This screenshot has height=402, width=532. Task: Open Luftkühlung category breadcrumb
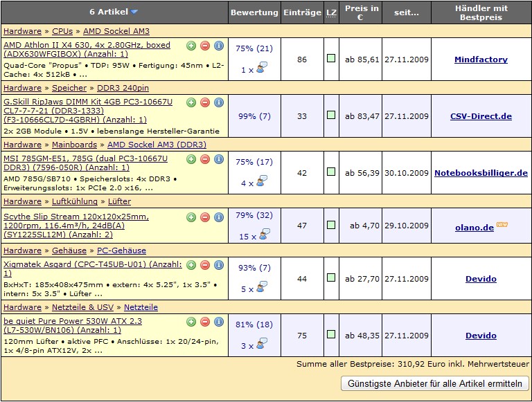tap(75, 201)
